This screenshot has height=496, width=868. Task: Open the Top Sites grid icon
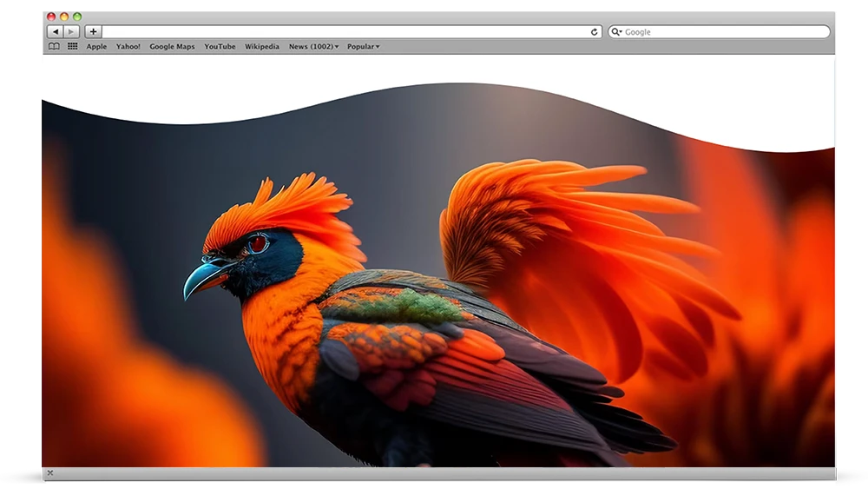[73, 47]
